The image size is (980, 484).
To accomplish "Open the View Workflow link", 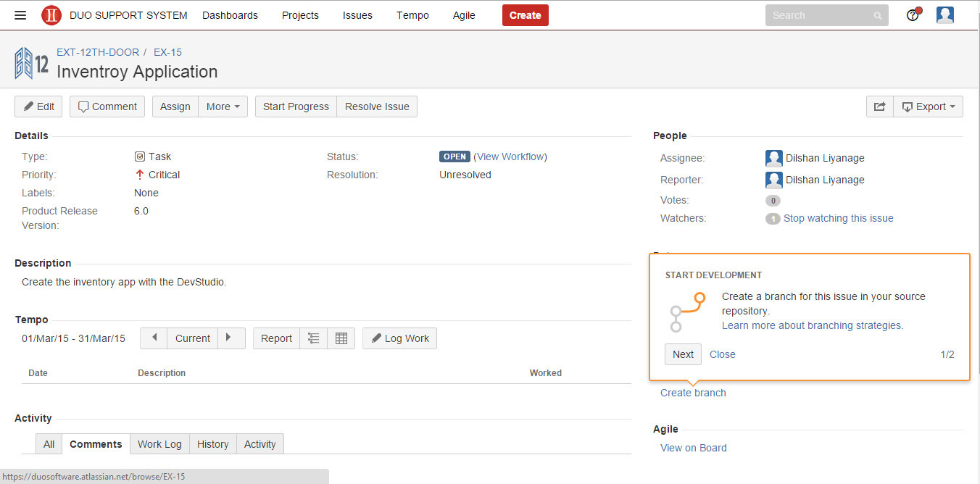I will (510, 157).
